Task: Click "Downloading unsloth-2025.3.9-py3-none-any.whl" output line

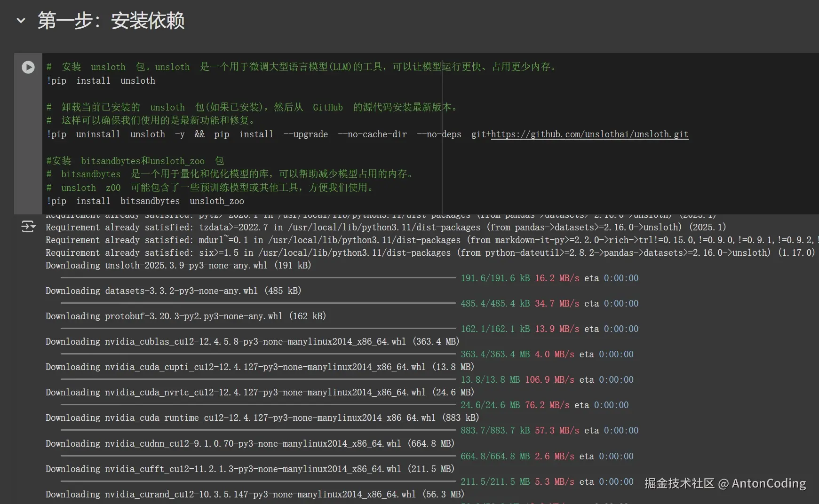Action: [178, 266]
